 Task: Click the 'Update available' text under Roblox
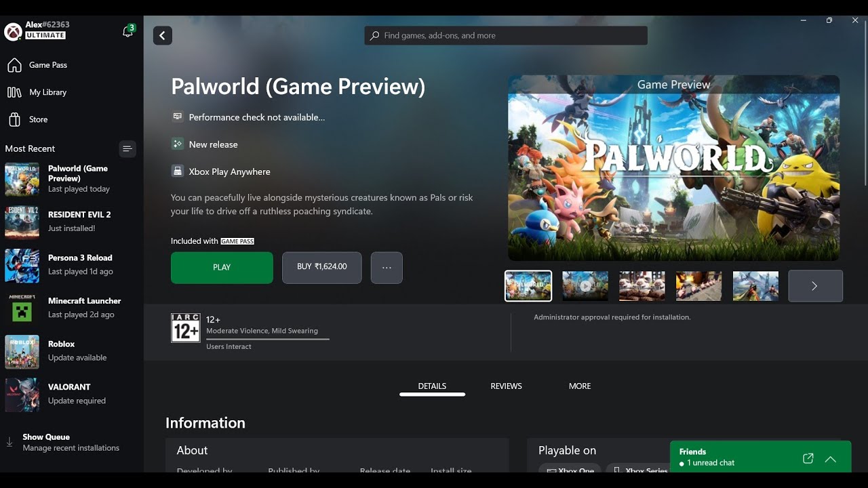coord(77,358)
